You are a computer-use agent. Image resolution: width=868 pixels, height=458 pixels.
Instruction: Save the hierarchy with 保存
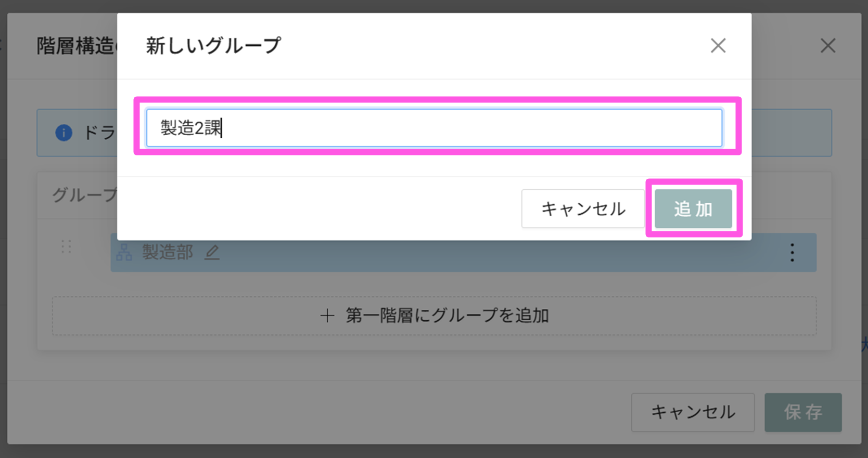[802, 412]
